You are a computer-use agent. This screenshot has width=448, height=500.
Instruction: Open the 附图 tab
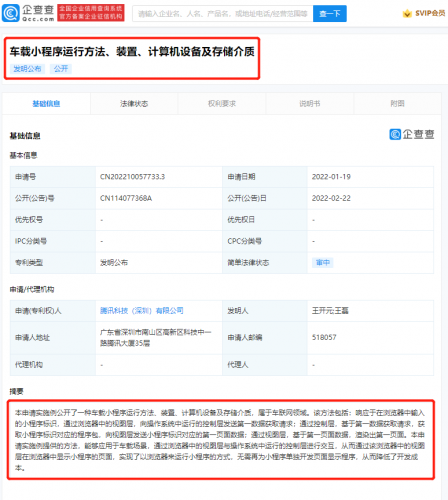397,104
